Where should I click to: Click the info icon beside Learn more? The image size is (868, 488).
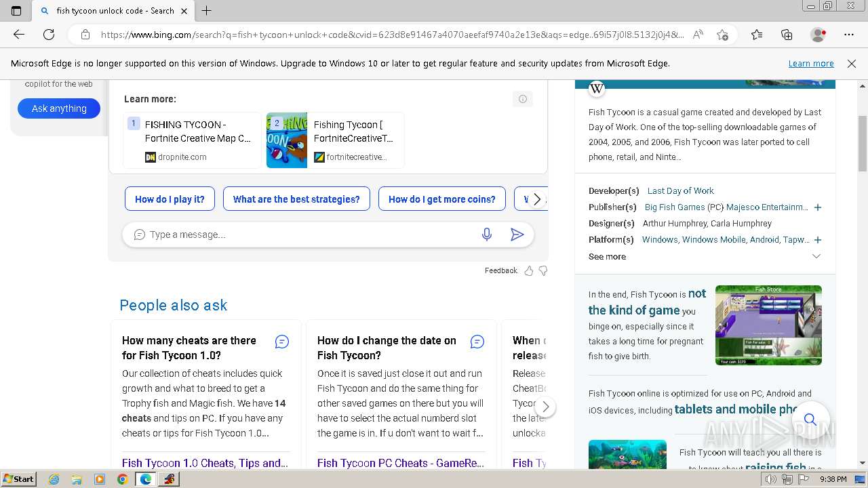pos(523,99)
